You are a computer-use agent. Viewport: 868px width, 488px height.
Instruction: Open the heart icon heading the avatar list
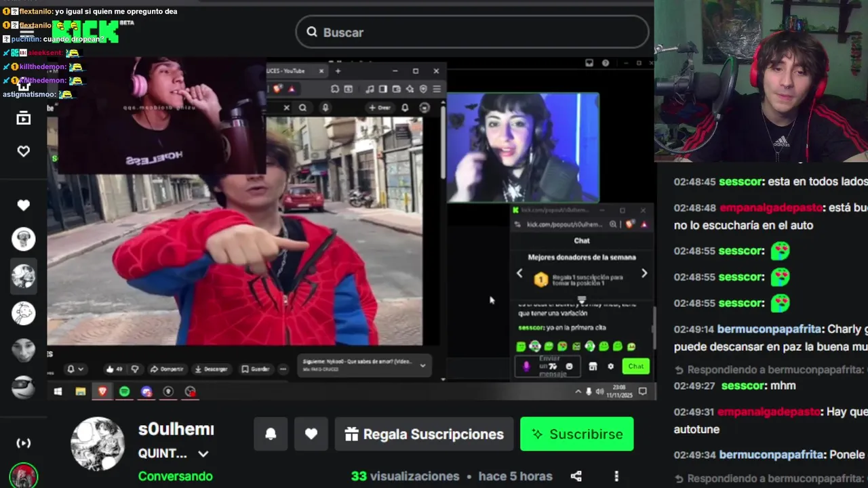(x=23, y=205)
